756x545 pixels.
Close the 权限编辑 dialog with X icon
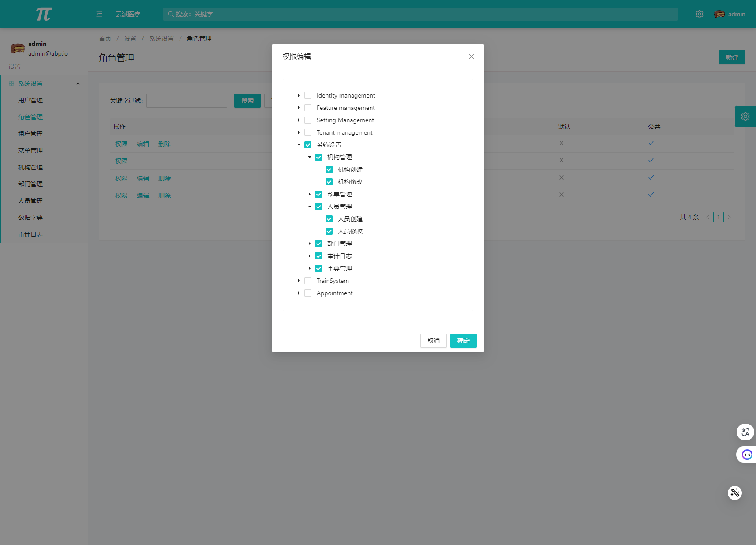(472, 56)
